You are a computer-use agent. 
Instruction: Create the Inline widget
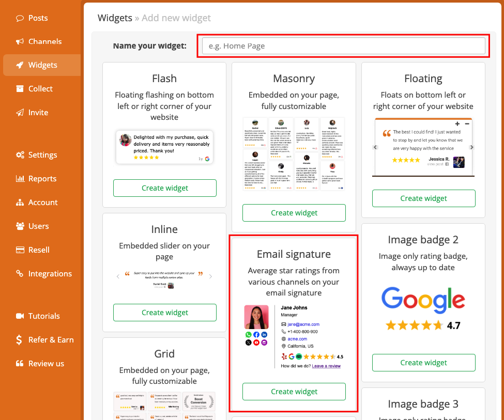pyautogui.click(x=165, y=313)
